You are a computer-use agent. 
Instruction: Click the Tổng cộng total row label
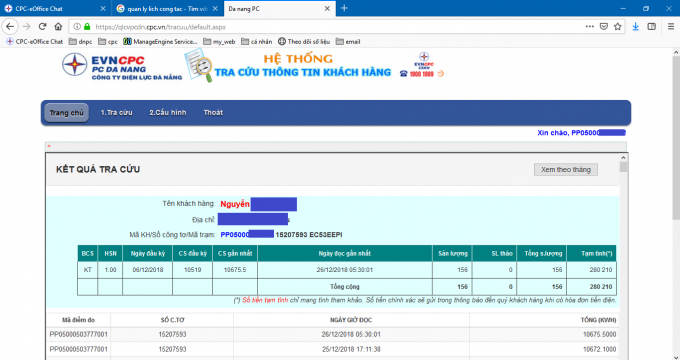[x=345, y=287]
